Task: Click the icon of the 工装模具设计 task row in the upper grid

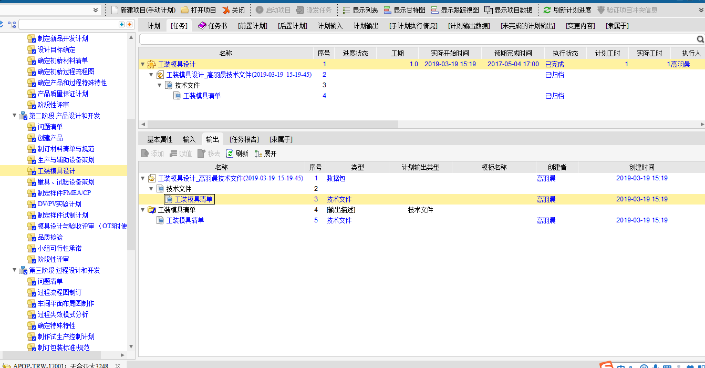Action: tap(152, 64)
